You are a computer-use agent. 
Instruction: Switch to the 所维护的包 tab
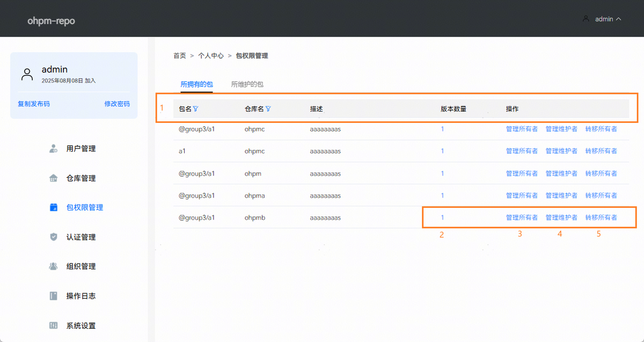(x=247, y=84)
